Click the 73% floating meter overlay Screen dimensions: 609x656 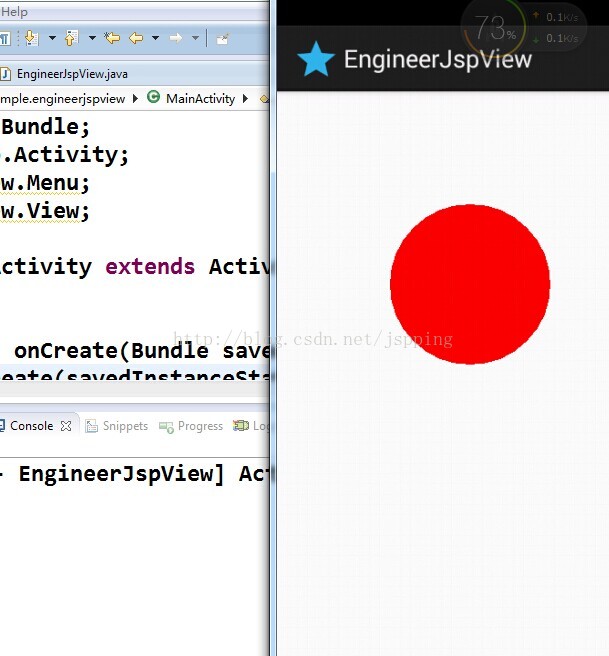494,28
